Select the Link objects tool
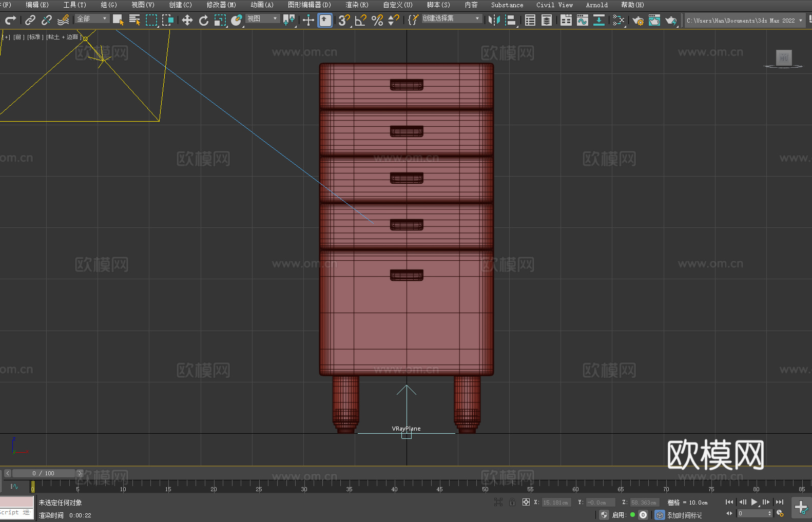The width and height of the screenshot is (812, 522). 30,20
